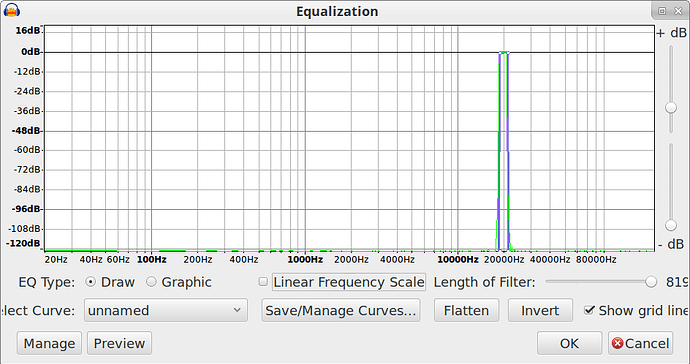Select the Graphic EQ type radio button
The width and height of the screenshot is (690, 364).
point(151,282)
